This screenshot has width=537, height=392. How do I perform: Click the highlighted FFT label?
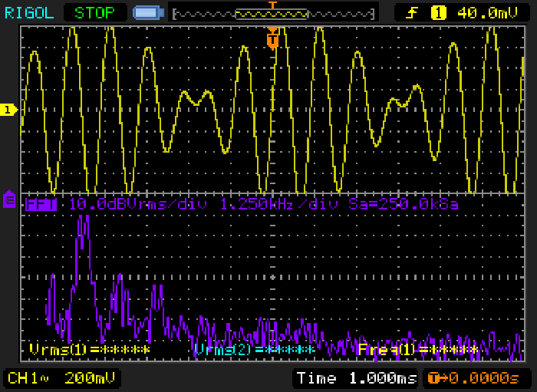[x=41, y=204]
